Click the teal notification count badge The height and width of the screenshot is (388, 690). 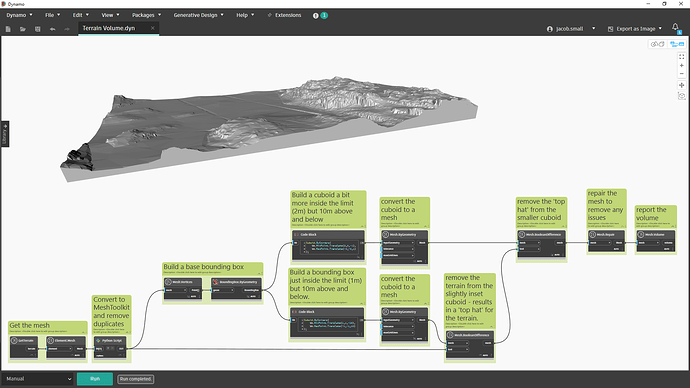point(324,15)
